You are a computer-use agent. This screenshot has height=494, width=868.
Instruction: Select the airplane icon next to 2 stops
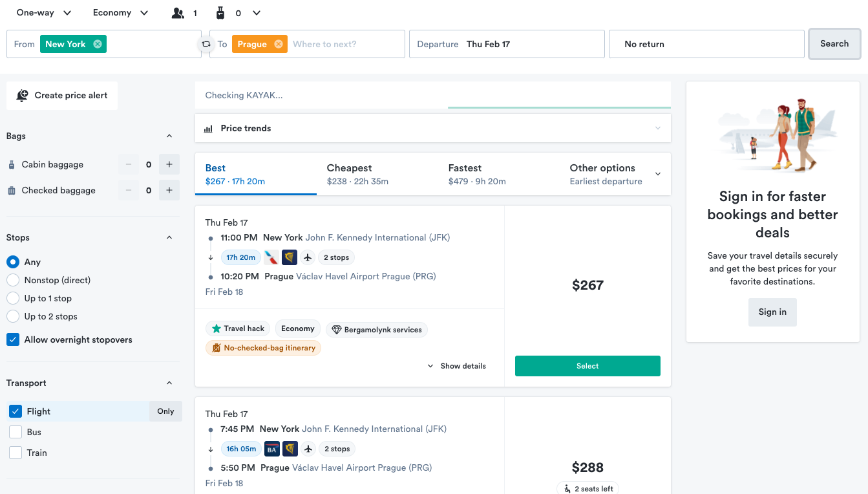(308, 257)
